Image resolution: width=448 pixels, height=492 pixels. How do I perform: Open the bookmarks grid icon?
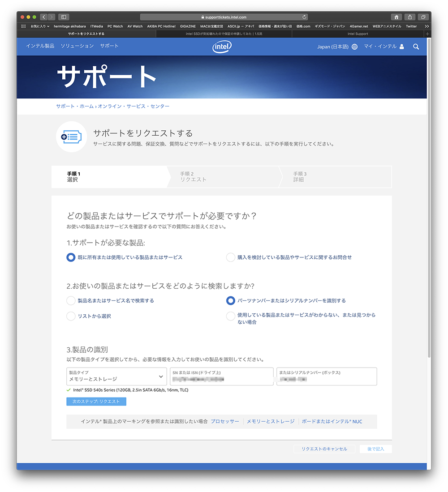click(x=23, y=26)
